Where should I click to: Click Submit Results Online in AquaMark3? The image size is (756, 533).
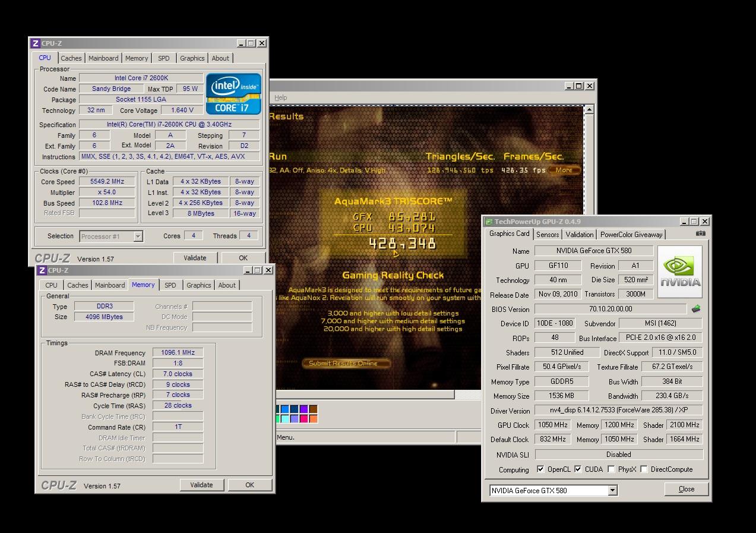coord(347,363)
